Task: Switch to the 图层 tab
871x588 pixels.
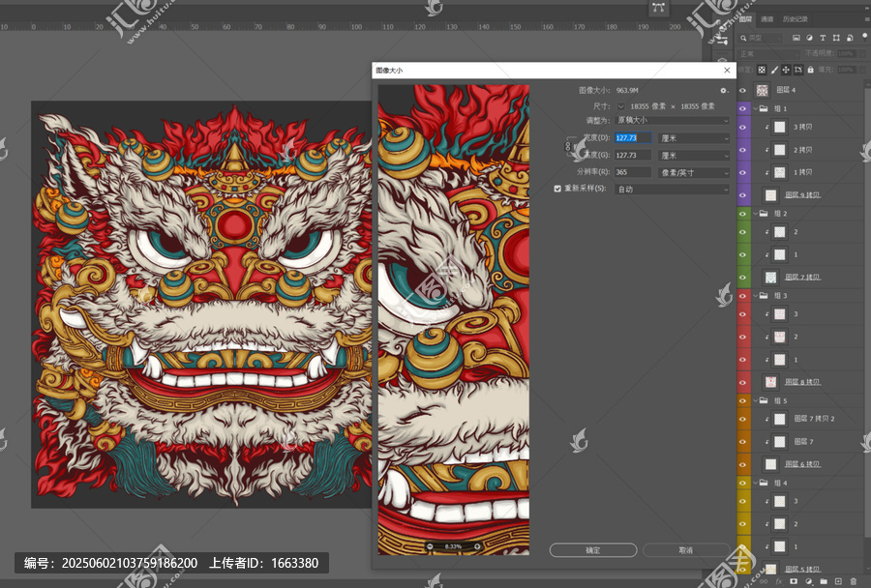Action: (745, 19)
